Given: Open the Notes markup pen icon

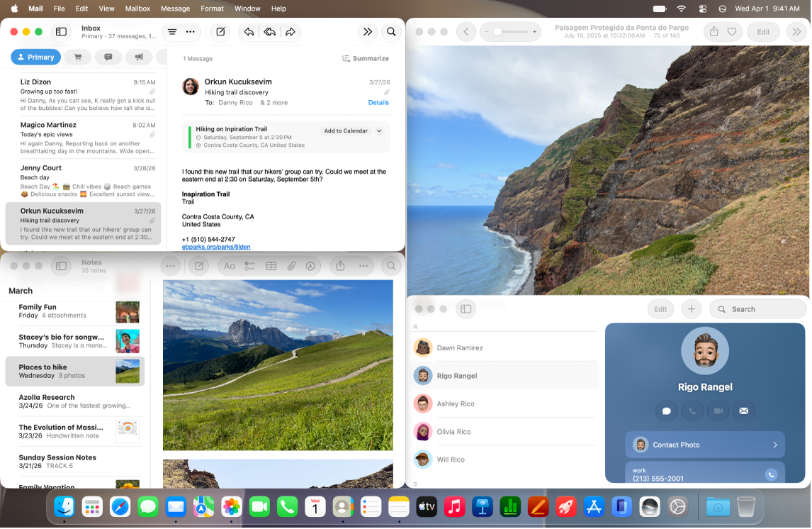Looking at the screenshot, I should point(310,266).
